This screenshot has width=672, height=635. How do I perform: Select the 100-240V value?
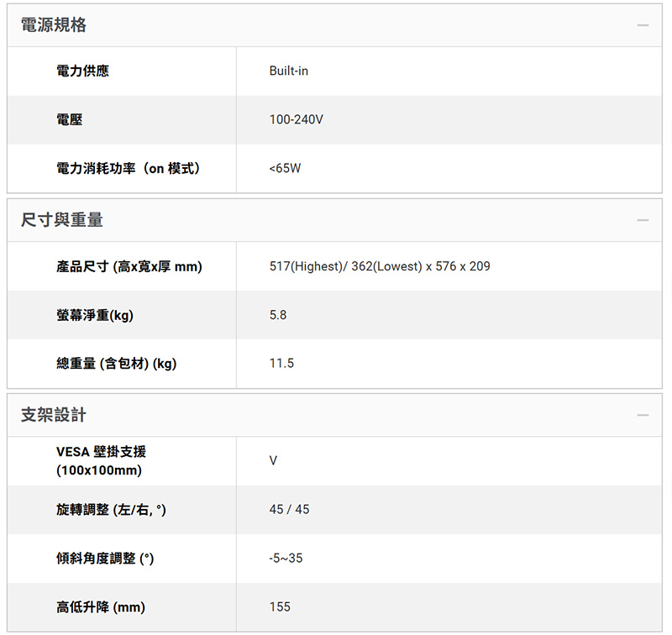[x=297, y=119]
